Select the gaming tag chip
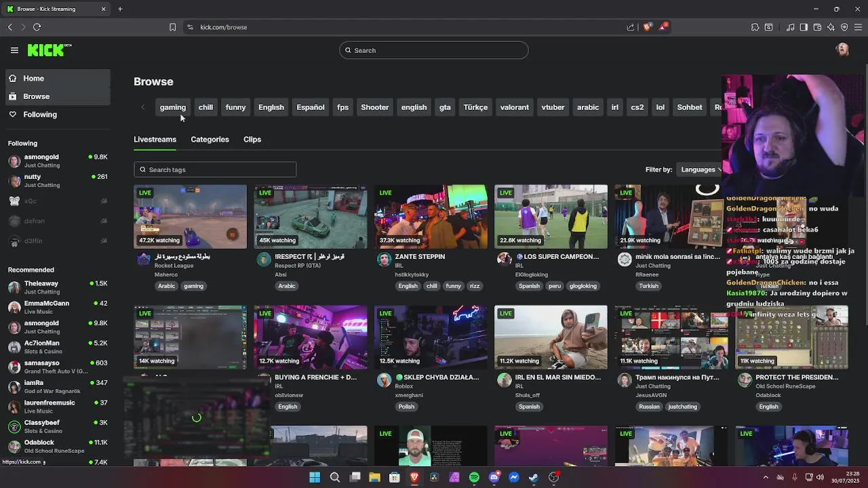868x488 pixels. [x=172, y=107]
